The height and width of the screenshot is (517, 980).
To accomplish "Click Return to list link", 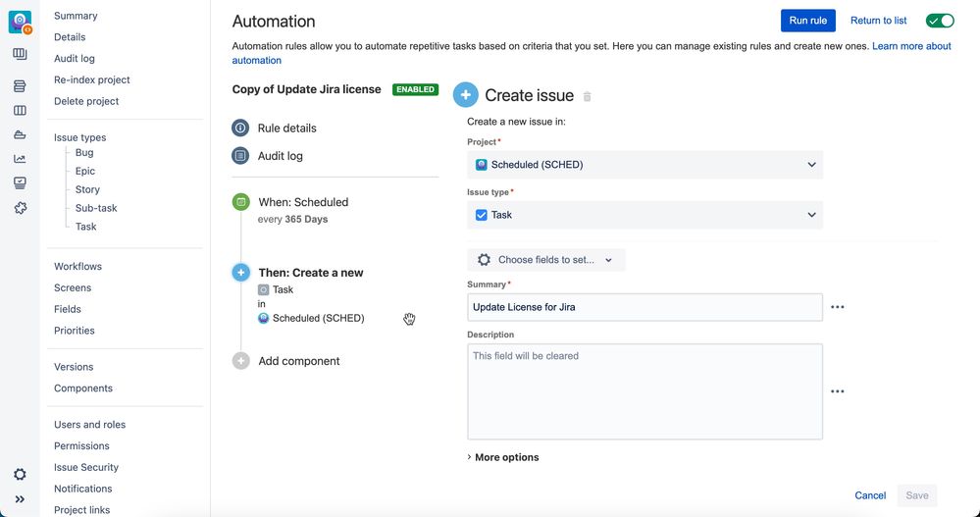I will point(878,21).
